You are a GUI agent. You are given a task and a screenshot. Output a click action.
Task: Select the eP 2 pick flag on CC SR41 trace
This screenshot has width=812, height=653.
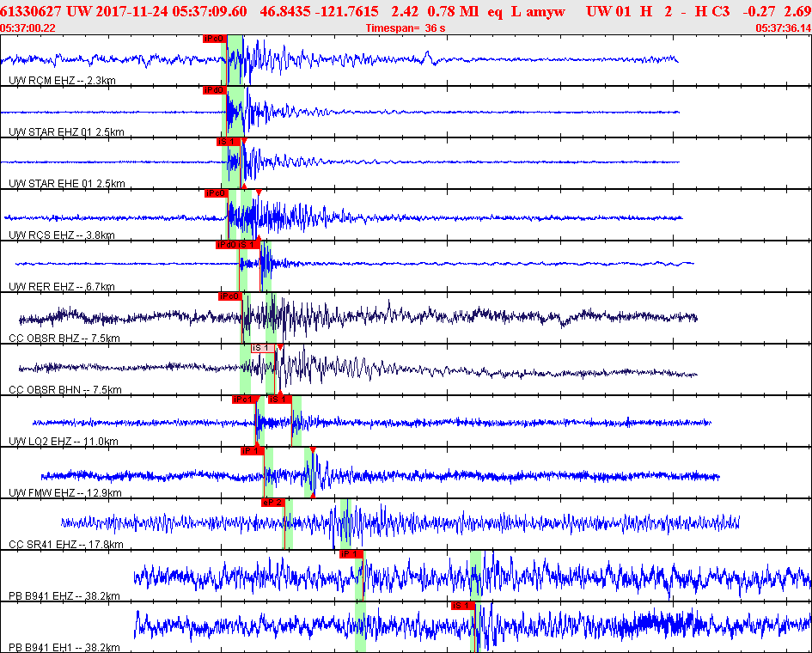[273, 503]
